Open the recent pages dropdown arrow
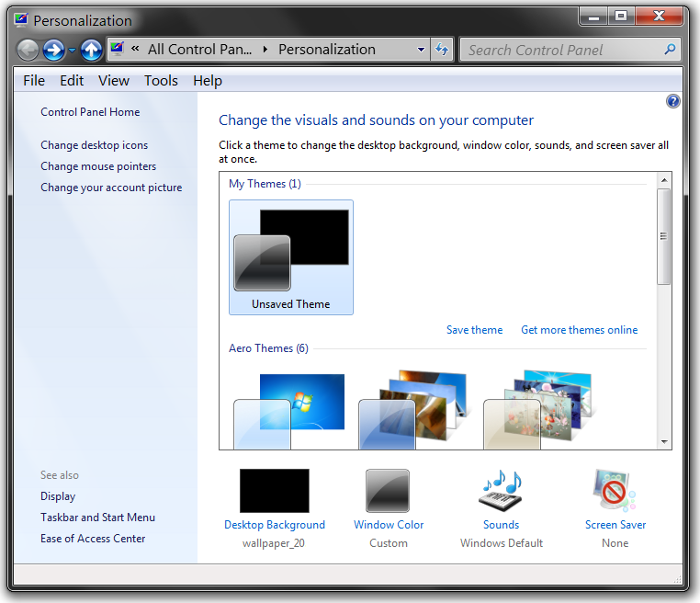 [72, 50]
